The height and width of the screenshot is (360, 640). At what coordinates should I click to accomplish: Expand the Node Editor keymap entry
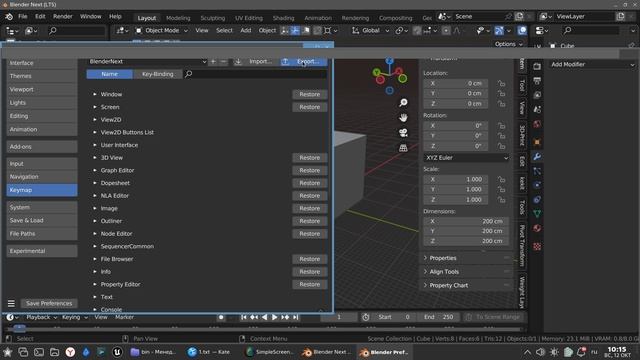tap(95, 233)
